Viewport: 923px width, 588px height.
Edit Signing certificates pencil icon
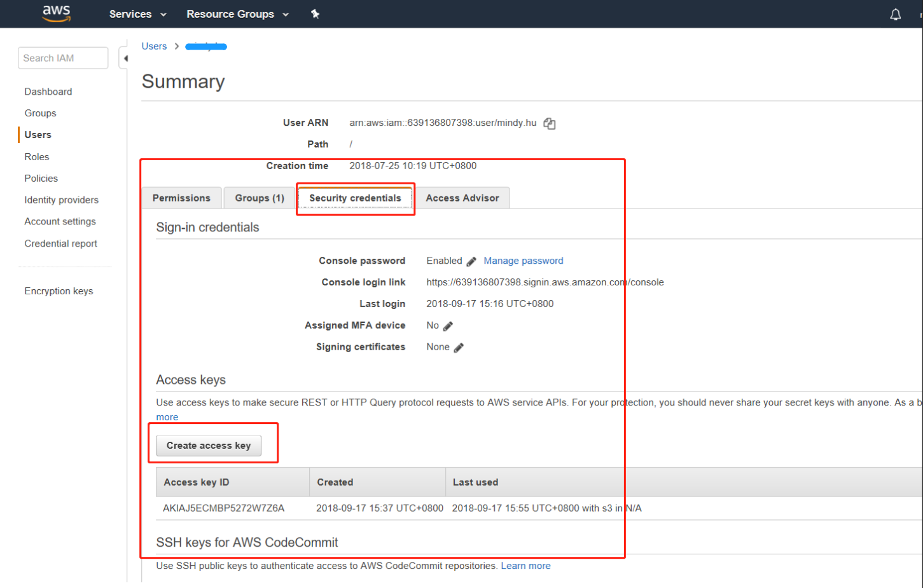click(459, 347)
